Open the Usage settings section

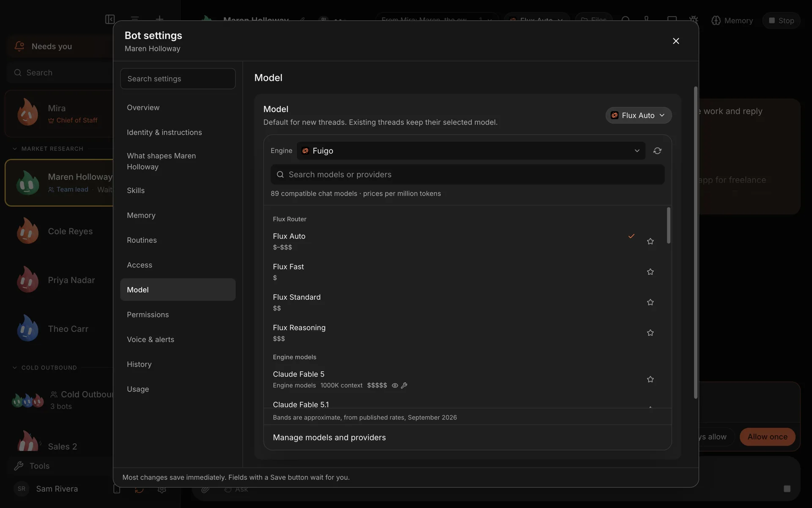[x=178, y=389]
